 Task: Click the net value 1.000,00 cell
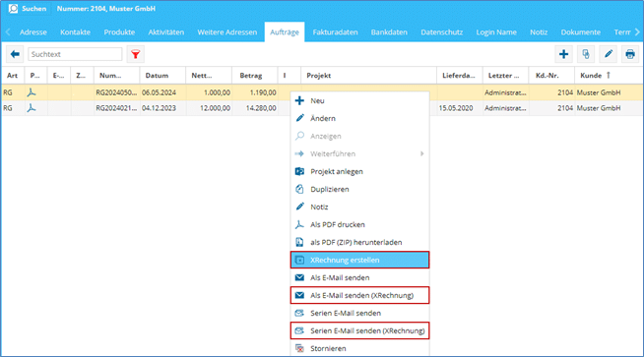click(209, 92)
